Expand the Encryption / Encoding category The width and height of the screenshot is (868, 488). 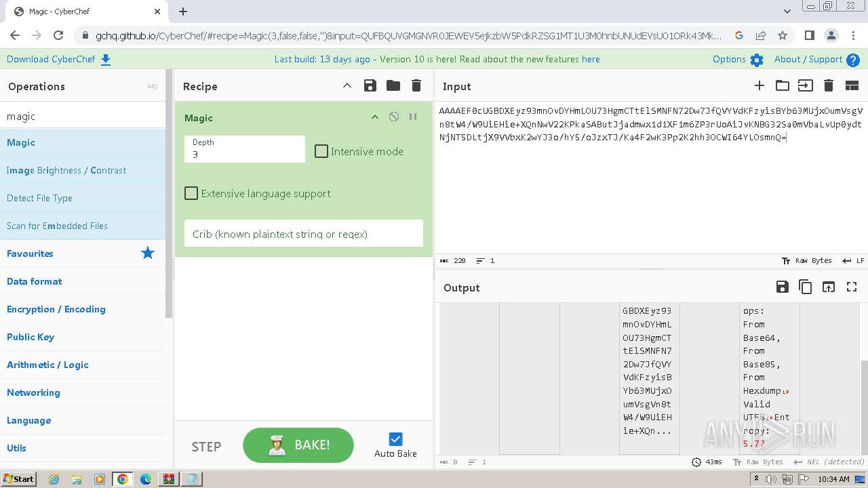coord(83,309)
